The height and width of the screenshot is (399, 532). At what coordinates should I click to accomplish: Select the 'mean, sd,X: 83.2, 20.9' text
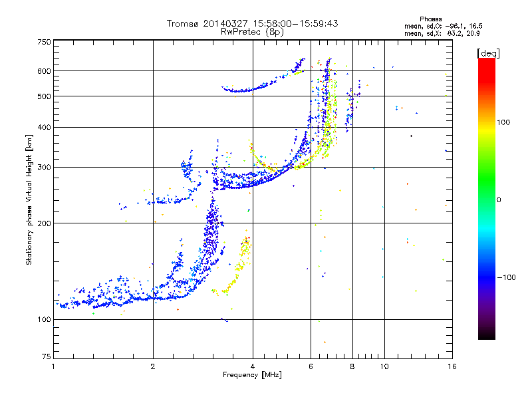442,34
